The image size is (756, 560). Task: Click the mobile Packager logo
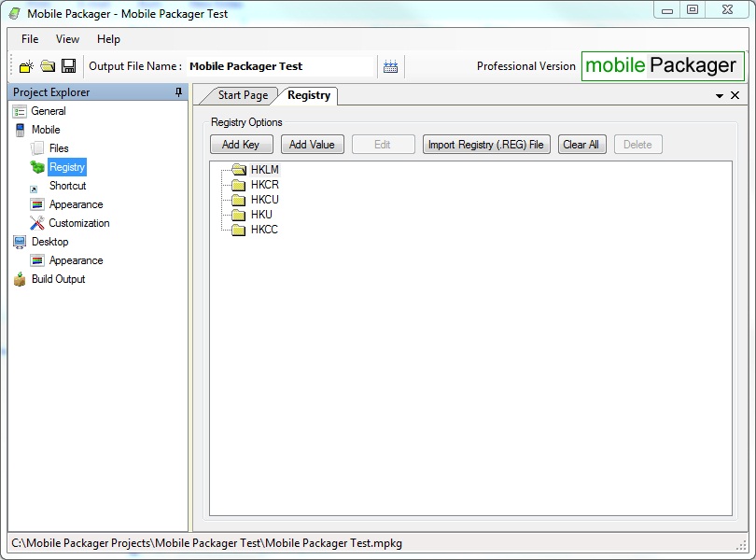663,66
